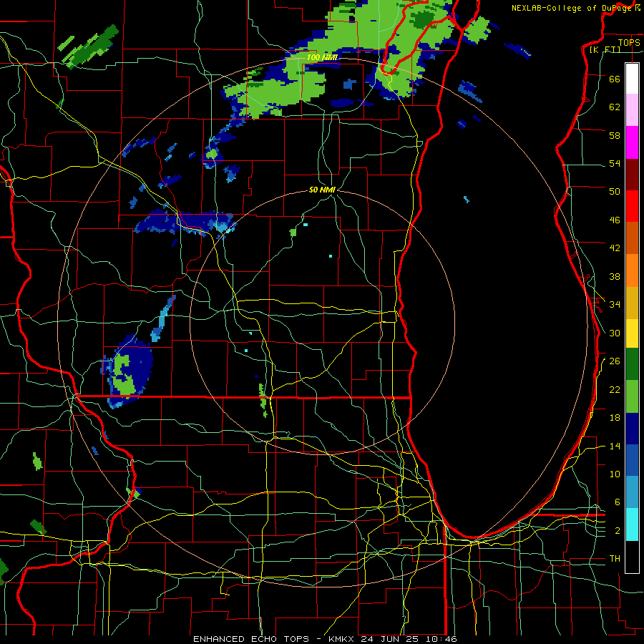
Task: Click the magenta legend swatch
Action: [632, 142]
